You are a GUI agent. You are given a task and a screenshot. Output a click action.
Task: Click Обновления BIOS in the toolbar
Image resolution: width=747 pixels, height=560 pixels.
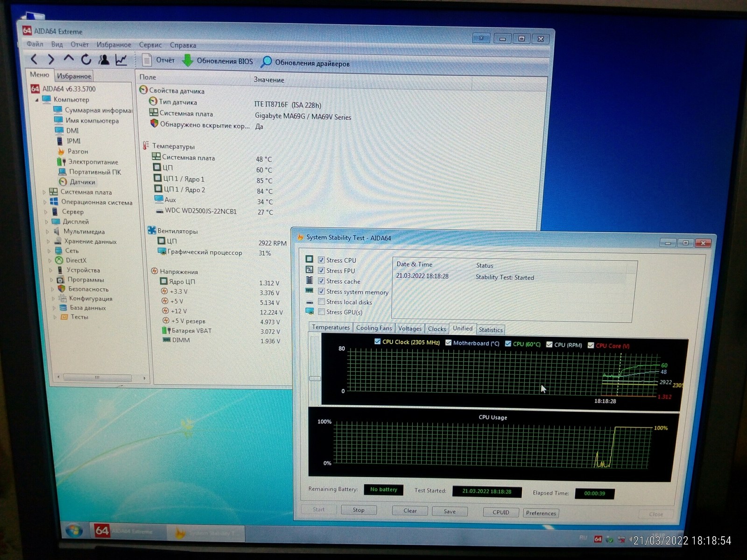(217, 61)
